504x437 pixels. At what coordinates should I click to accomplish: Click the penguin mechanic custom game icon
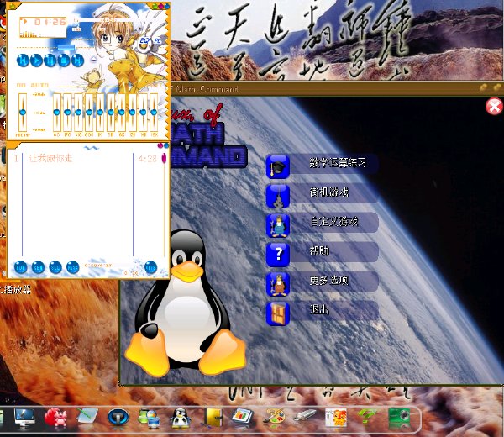coord(278,225)
